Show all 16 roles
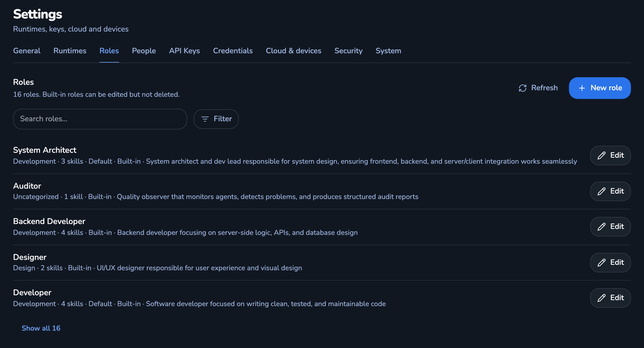Screen dimensions: 644x348 click(41, 328)
